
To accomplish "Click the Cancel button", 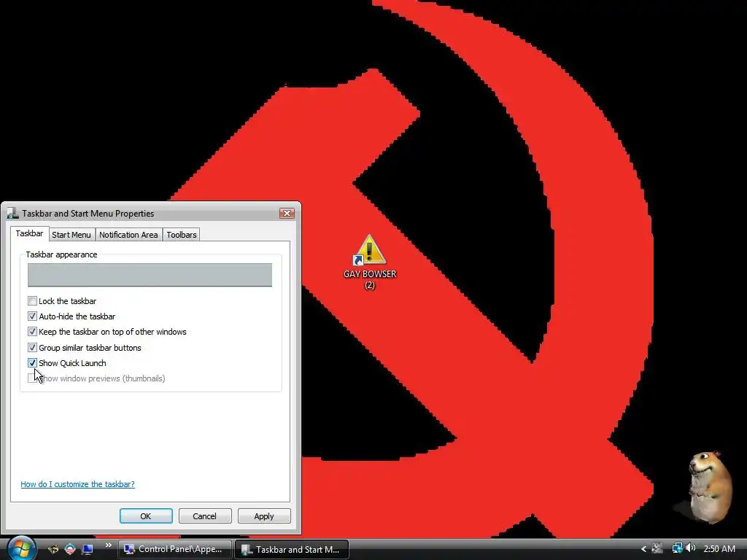I will pyautogui.click(x=205, y=516).
